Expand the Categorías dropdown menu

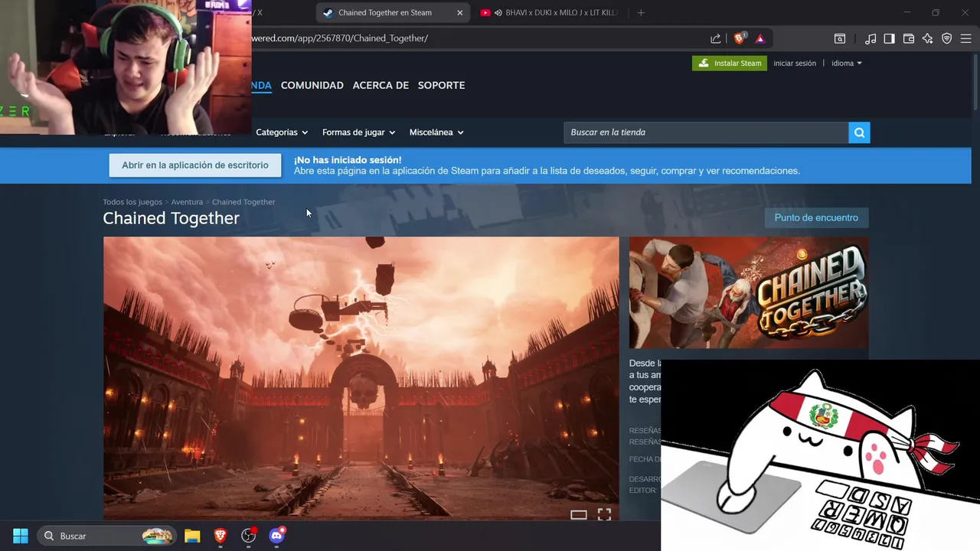[x=282, y=132]
